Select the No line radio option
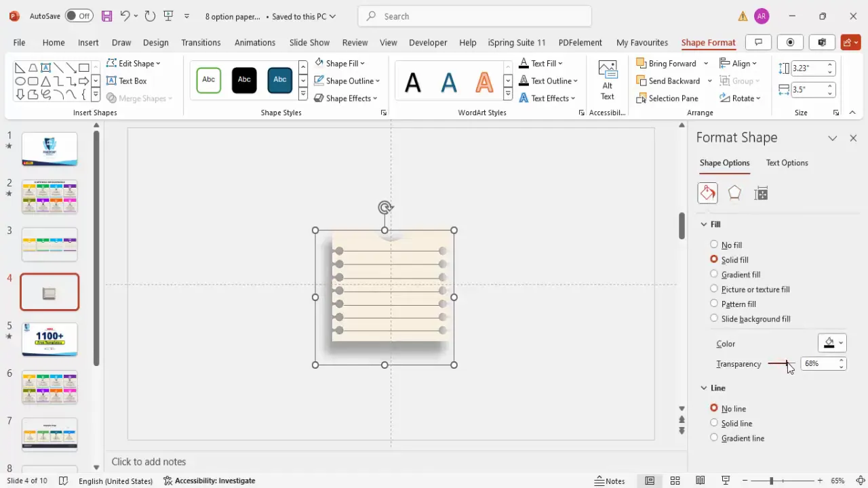 (714, 408)
